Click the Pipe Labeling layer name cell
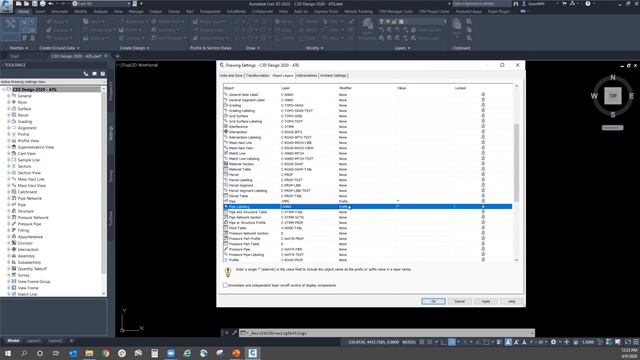 tap(309, 207)
